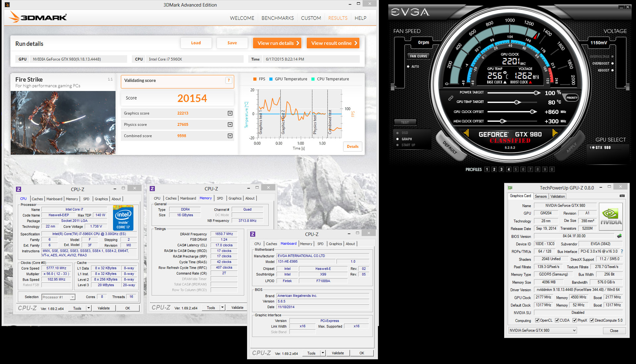Click the FAN CURVE button
This screenshot has width=636, height=364.
[418, 56]
